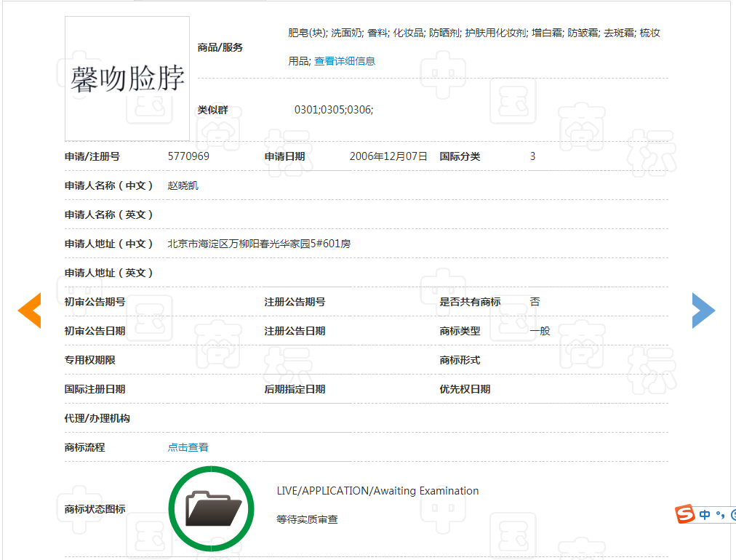The height and width of the screenshot is (560, 736).
Task: Click the 商标类型 value 一般
Action: (x=540, y=331)
